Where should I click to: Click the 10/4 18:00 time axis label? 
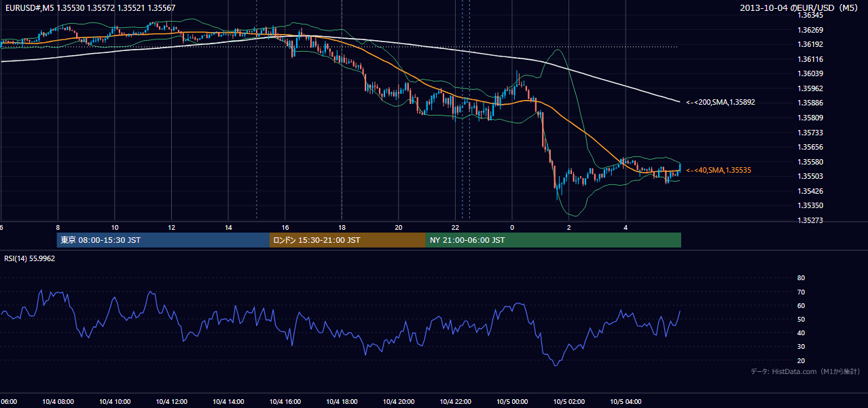[x=342, y=402]
